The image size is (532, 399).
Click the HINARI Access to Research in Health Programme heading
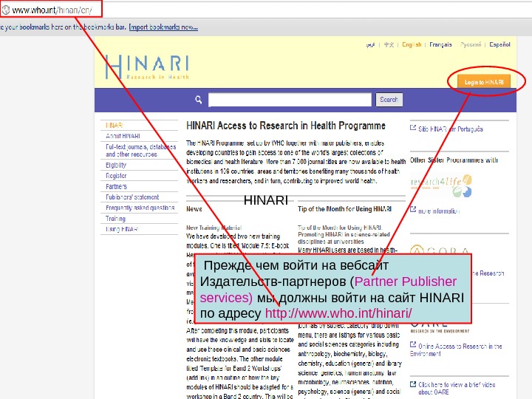click(286, 126)
